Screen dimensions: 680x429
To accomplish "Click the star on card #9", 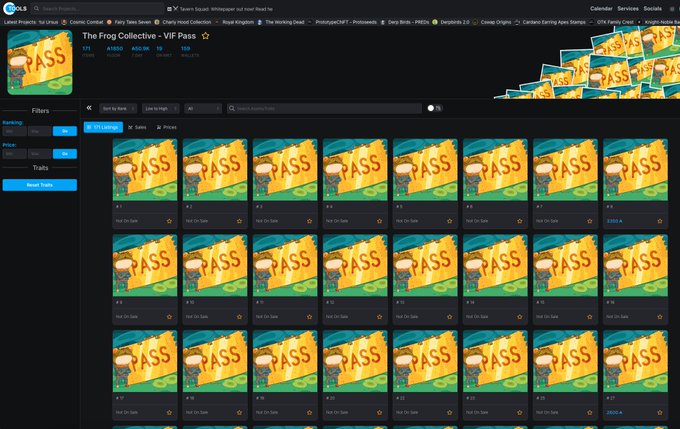I will [x=169, y=317].
